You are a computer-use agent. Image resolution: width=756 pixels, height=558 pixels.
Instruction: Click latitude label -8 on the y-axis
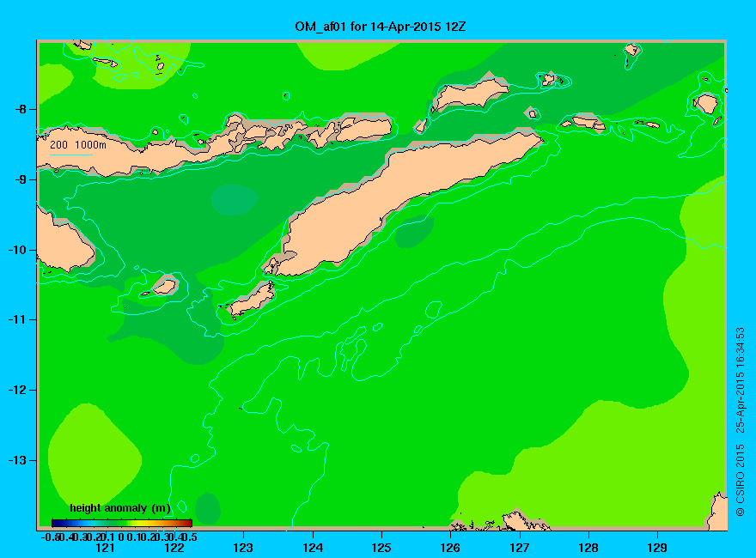21,109
